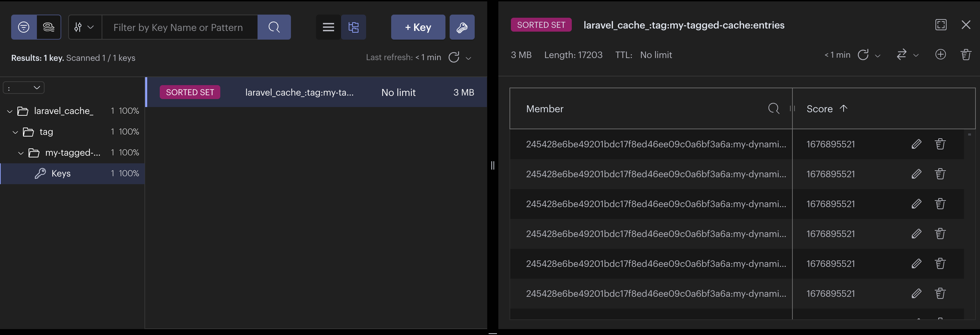Switch to List view

(328, 27)
